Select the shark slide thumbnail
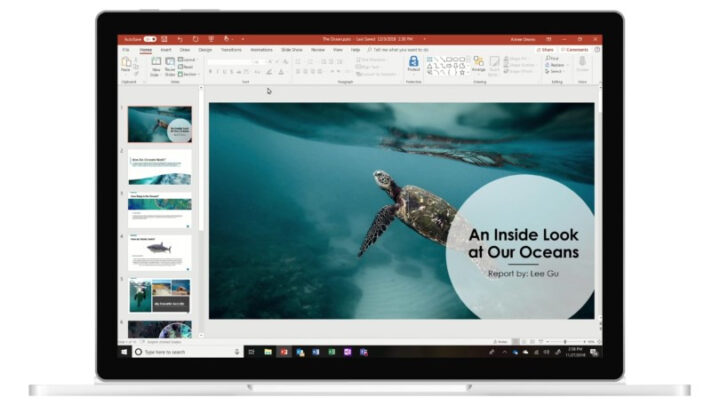Screen dimensions: 720x405 [x=159, y=253]
